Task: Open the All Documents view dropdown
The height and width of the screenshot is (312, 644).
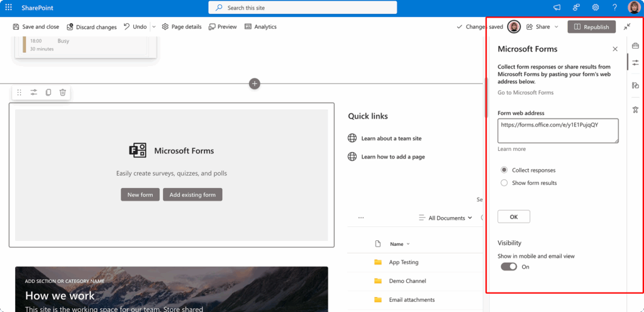Action: (x=445, y=218)
